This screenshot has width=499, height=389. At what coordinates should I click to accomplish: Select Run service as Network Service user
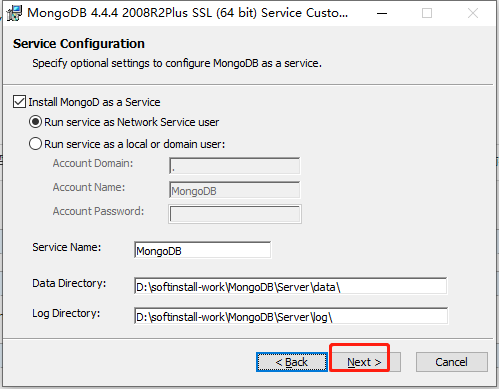pos(35,122)
